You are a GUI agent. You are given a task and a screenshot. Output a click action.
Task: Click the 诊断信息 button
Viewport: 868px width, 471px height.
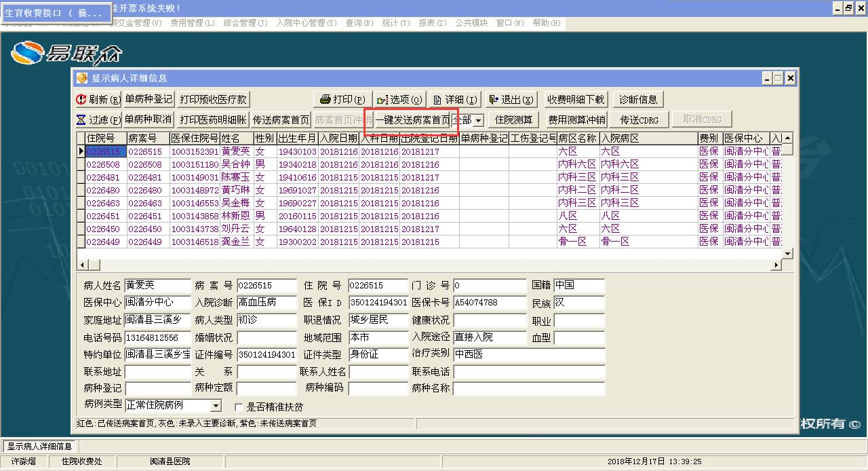coord(638,100)
